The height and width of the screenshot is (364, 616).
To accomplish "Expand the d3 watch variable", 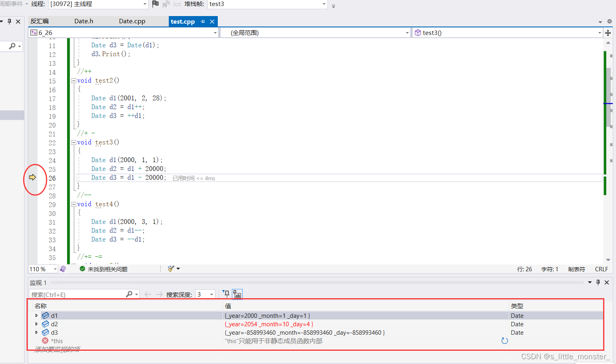I will 37,332.
